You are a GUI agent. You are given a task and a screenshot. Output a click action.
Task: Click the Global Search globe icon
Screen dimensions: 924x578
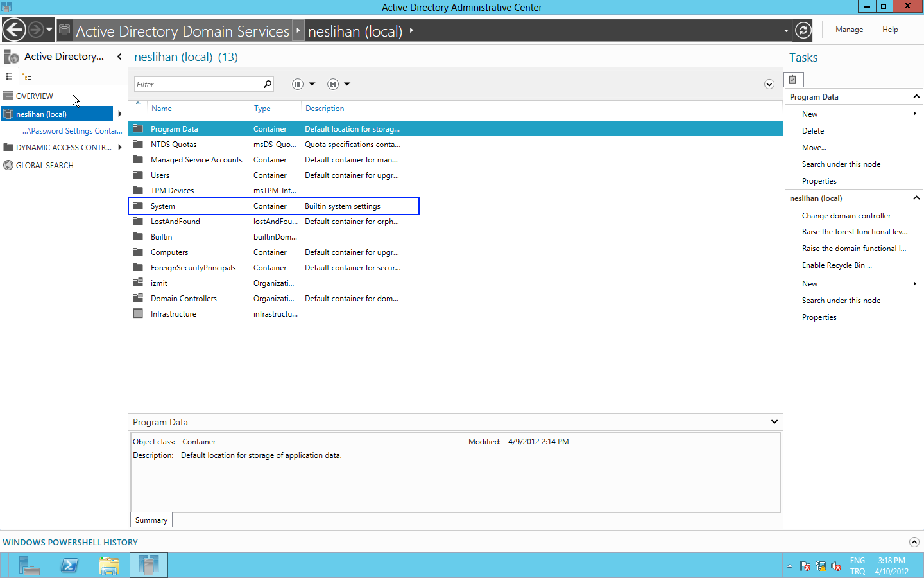pyautogui.click(x=8, y=165)
